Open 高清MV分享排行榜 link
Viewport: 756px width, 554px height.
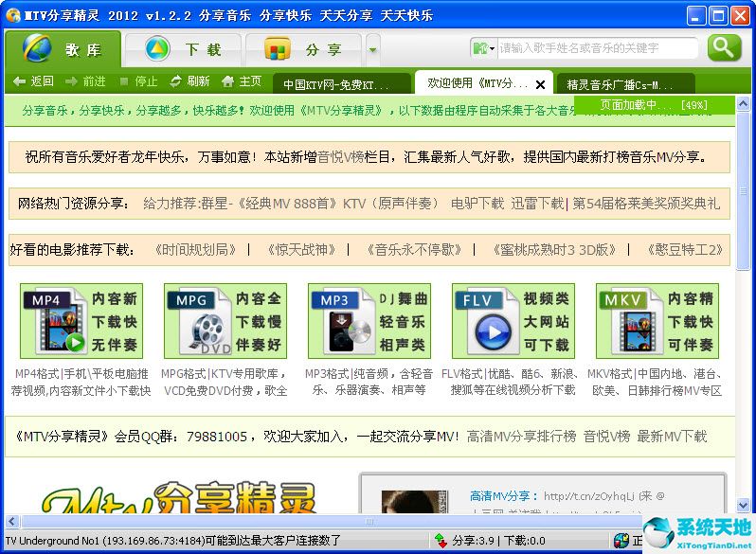[521, 437]
